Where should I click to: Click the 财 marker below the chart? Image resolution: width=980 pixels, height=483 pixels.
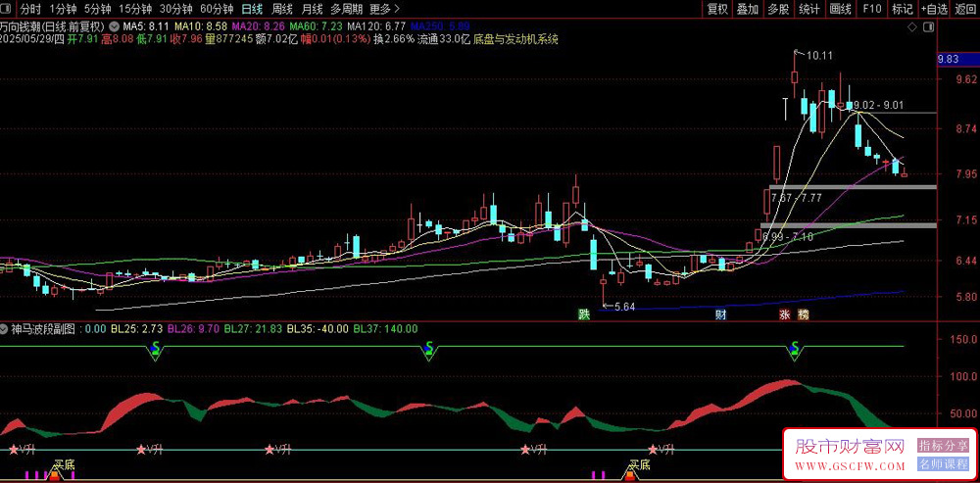(720, 314)
